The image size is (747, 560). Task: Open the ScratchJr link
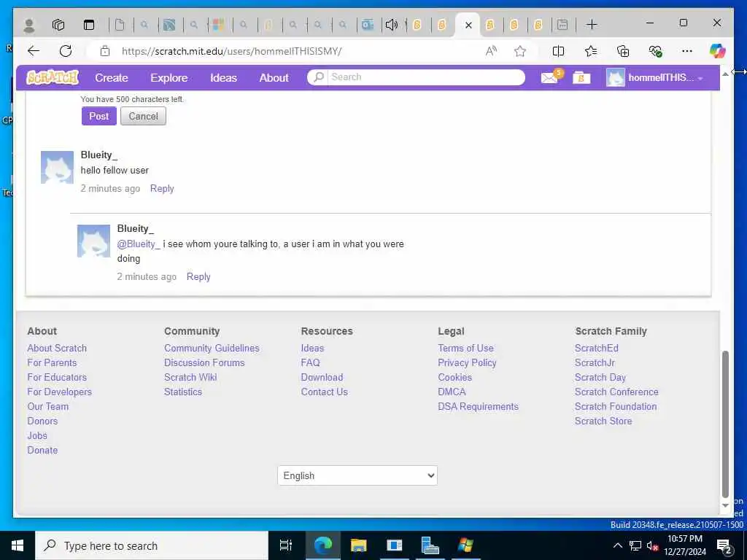tap(595, 363)
